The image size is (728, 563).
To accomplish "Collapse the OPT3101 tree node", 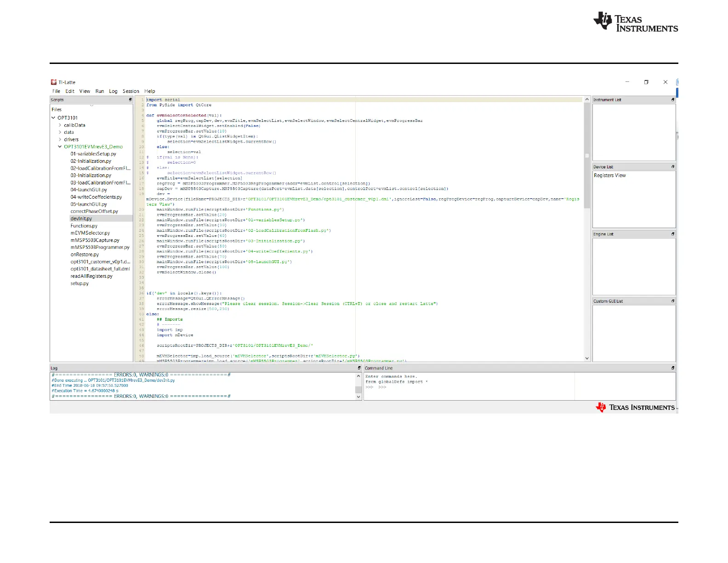I will [54, 118].
